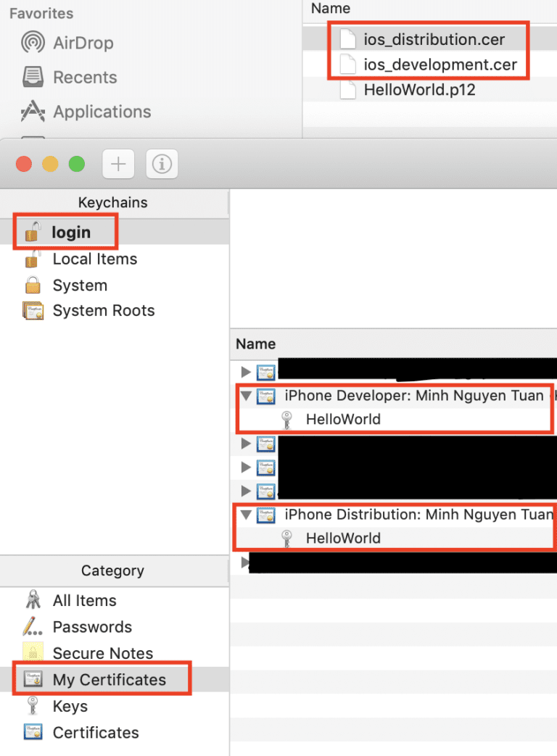Click the Name column header in certificates list

[x=255, y=344]
